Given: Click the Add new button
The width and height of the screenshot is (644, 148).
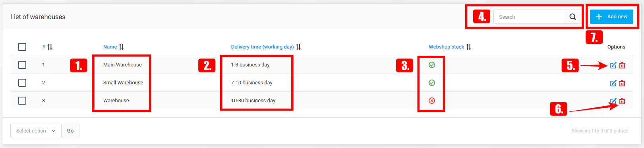Looking at the screenshot, I should [611, 17].
